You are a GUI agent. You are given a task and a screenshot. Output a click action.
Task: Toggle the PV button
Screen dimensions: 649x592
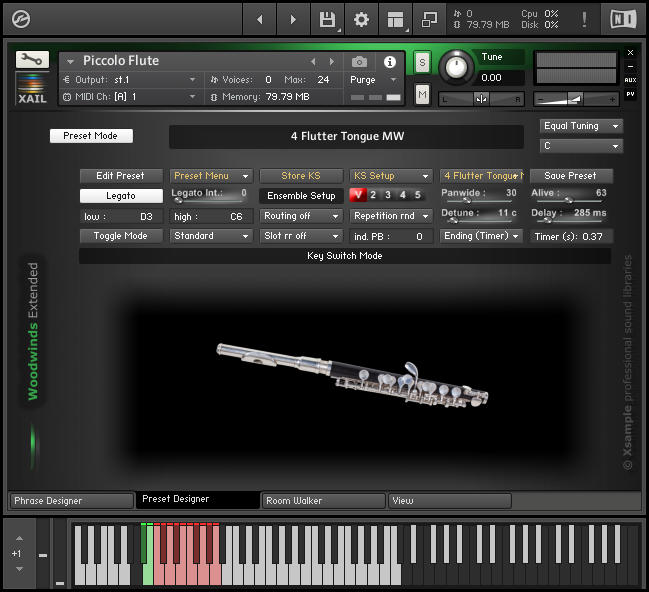[630, 94]
